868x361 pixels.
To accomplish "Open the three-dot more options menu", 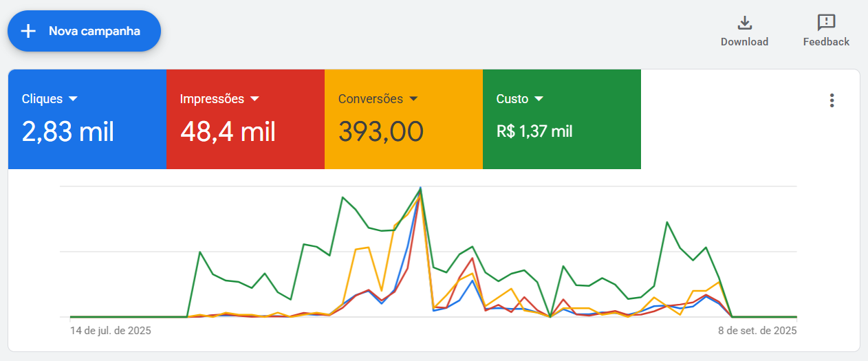I will tap(832, 100).
